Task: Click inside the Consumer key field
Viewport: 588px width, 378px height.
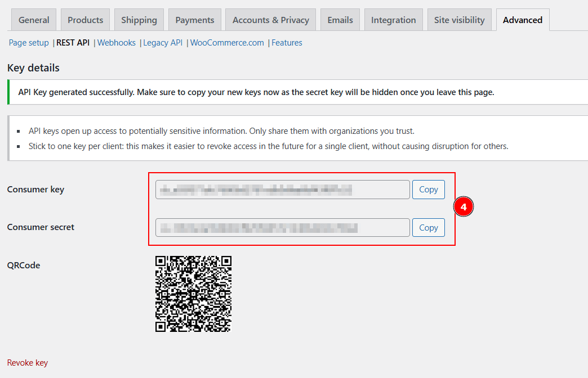Action: point(282,190)
